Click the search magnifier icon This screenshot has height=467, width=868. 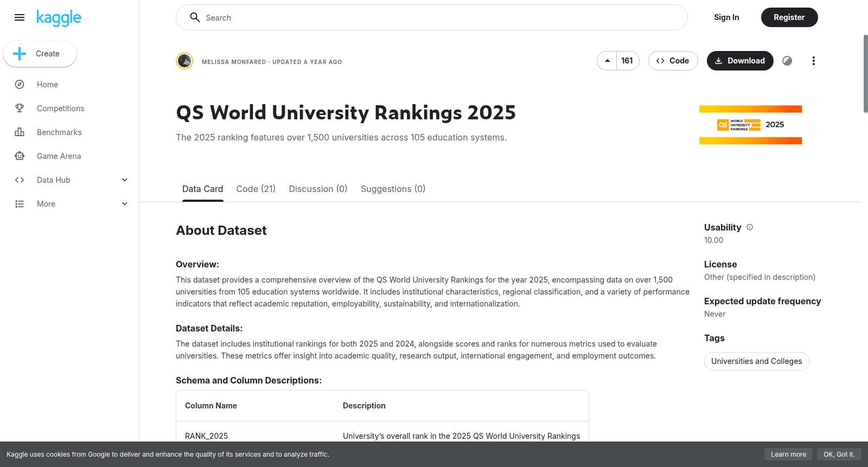coord(195,17)
